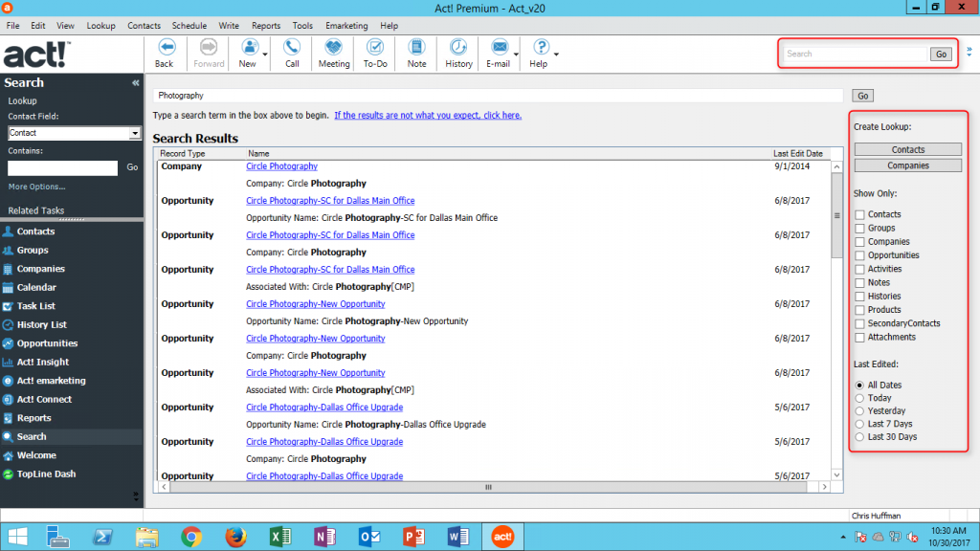This screenshot has width=980, height=551.
Task: Open the Tools menu
Action: coord(302,26)
